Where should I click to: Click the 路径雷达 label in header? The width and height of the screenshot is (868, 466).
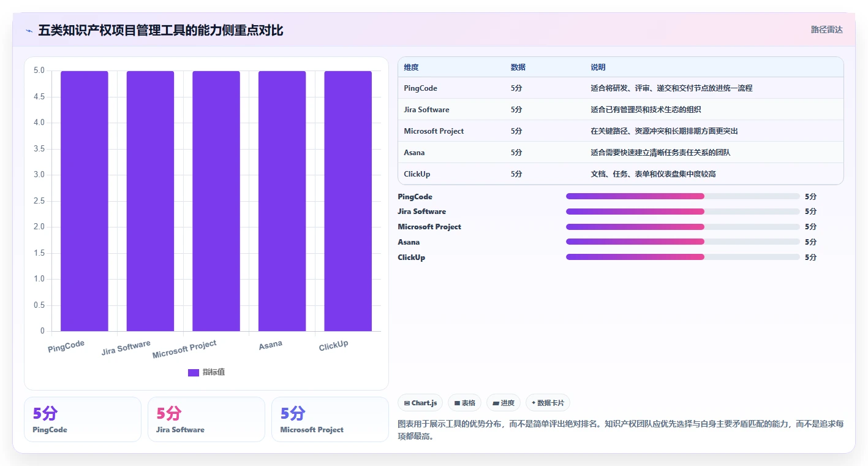pyautogui.click(x=826, y=29)
